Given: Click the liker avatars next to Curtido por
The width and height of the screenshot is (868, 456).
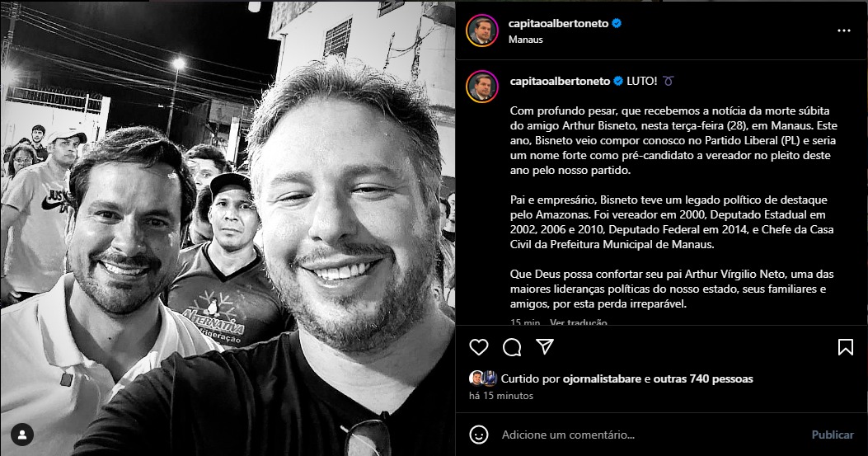Looking at the screenshot, I should pyautogui.click(x=483, y=378).
